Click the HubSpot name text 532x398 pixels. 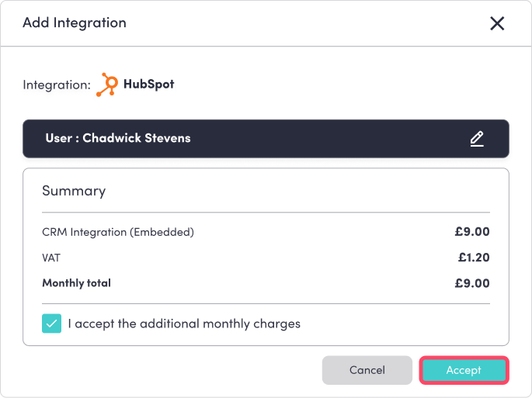(x=149, y=84)
